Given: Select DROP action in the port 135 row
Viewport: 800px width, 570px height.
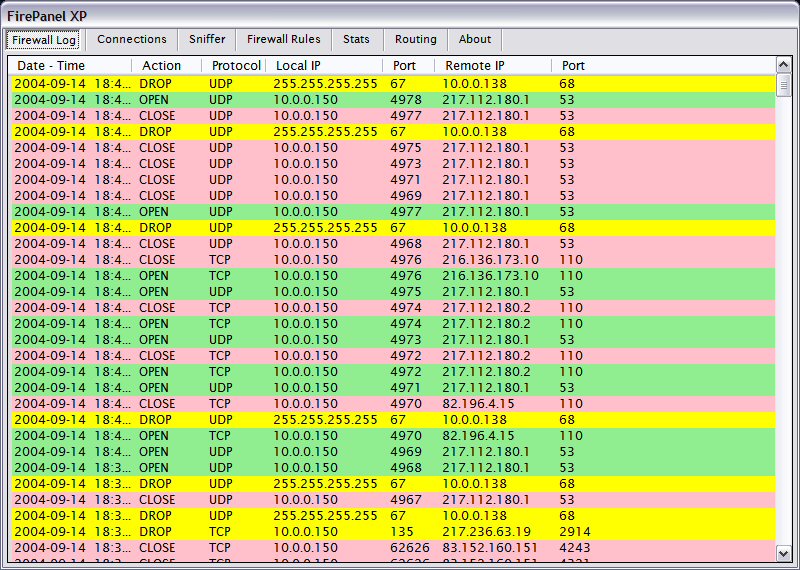Looking at the screenshot, I should (155, 532).
